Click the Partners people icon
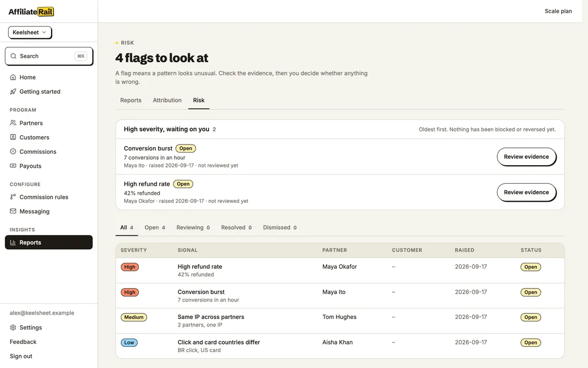The height and width of the screenshot is (368, 588). tap(13, 123)
